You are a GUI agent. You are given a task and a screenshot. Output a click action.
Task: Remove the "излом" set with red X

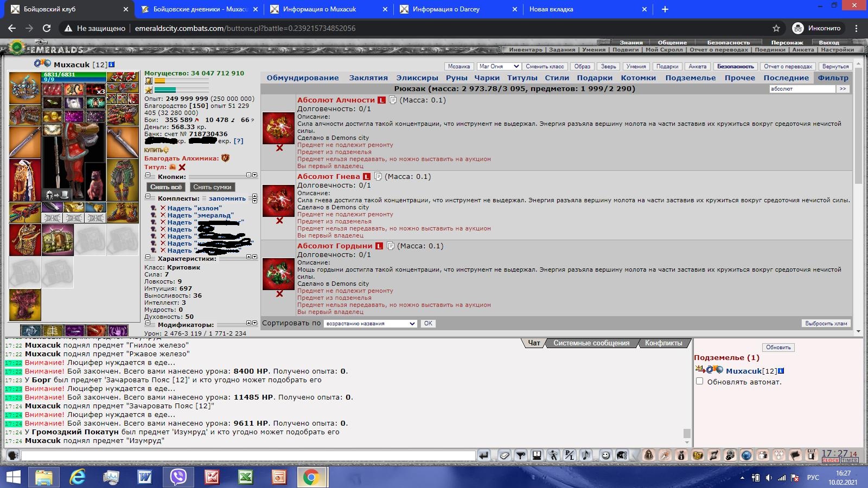point(163,208)
